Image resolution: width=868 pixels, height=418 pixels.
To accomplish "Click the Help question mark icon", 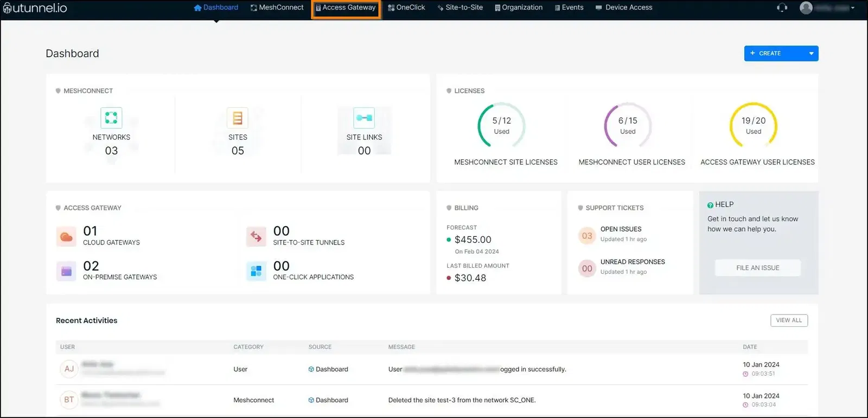I will [710, 205].
